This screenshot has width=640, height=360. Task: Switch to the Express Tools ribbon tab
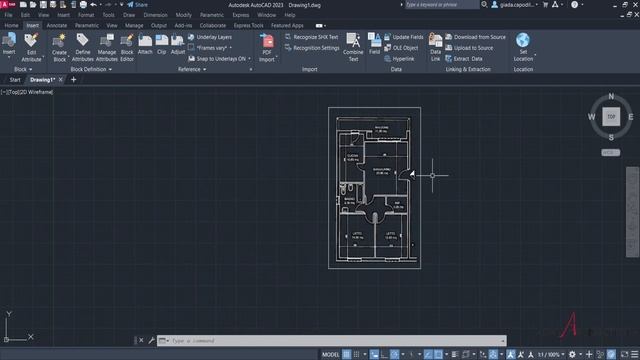[249, 25]
